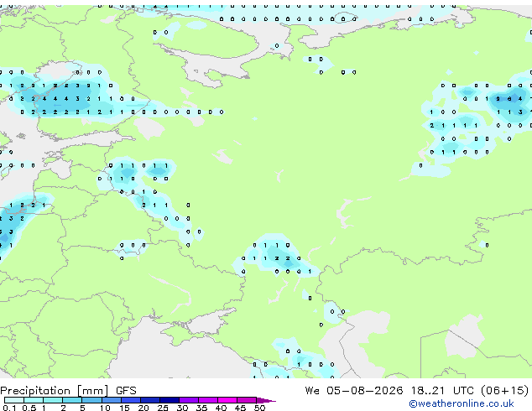Click the '0.1' legend scale label
Image resolution: width=532 pixels, height=411 pixels.
9,408
